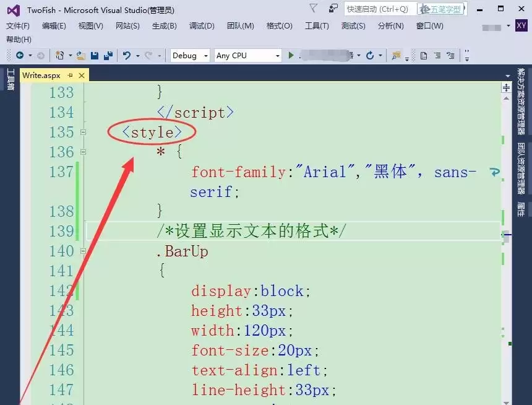Navigate backward using the blue back arrow

pyautogui.click(x=20, y=55)
